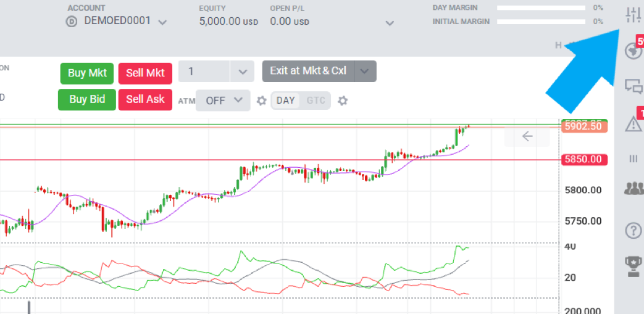Select DAY order duration

(286, 101)
